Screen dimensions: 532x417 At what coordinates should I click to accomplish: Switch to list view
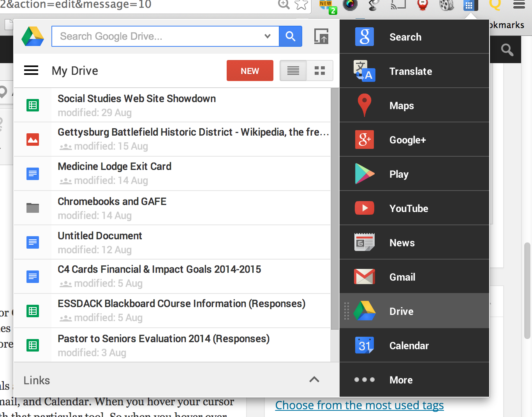click(293, 71)
